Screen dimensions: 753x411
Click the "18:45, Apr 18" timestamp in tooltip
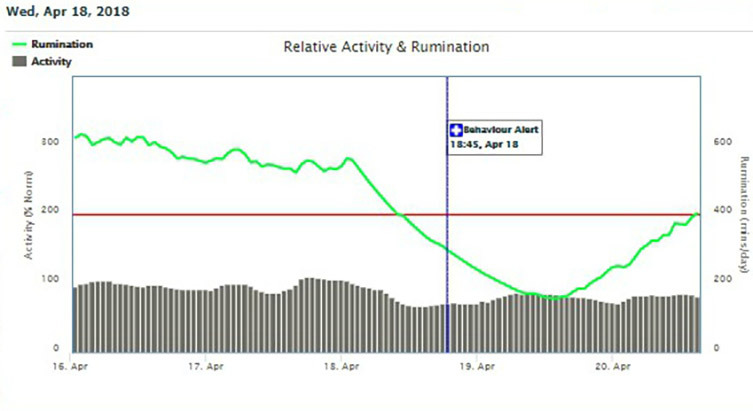click(x=482, y=143)
